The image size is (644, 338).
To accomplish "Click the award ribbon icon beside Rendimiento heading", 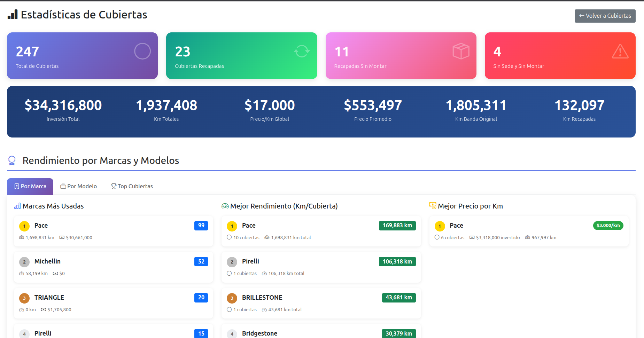I will point(12,160).
